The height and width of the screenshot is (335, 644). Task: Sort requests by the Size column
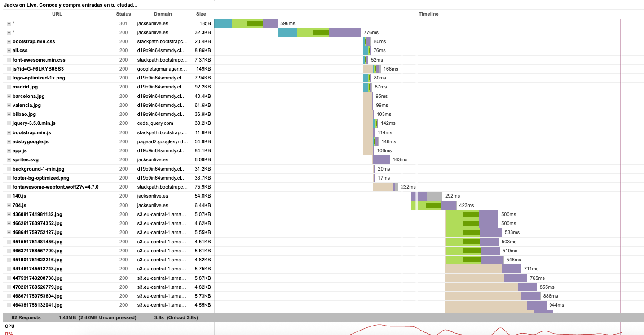pos(201,14)
